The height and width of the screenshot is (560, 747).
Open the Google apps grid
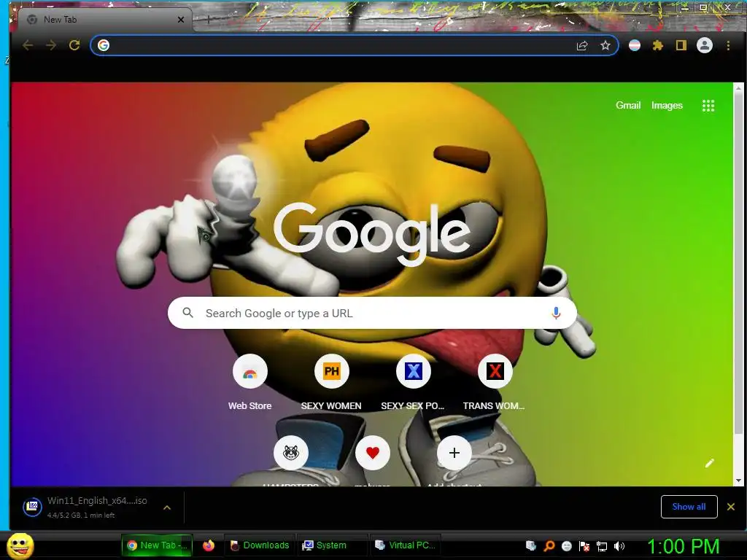[x=708, y=106]
